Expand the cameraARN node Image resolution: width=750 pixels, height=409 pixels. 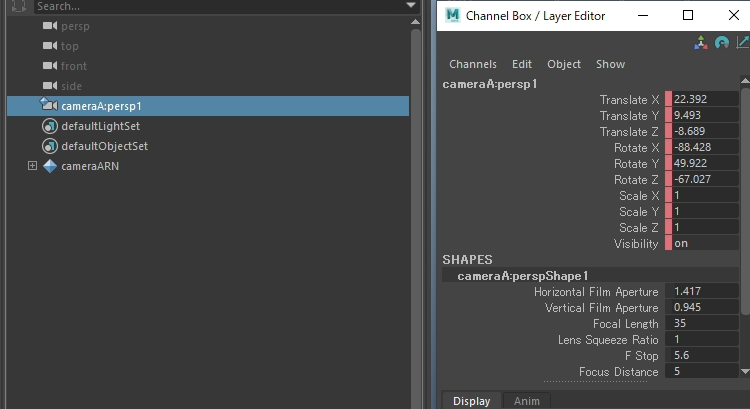[32, 166]
